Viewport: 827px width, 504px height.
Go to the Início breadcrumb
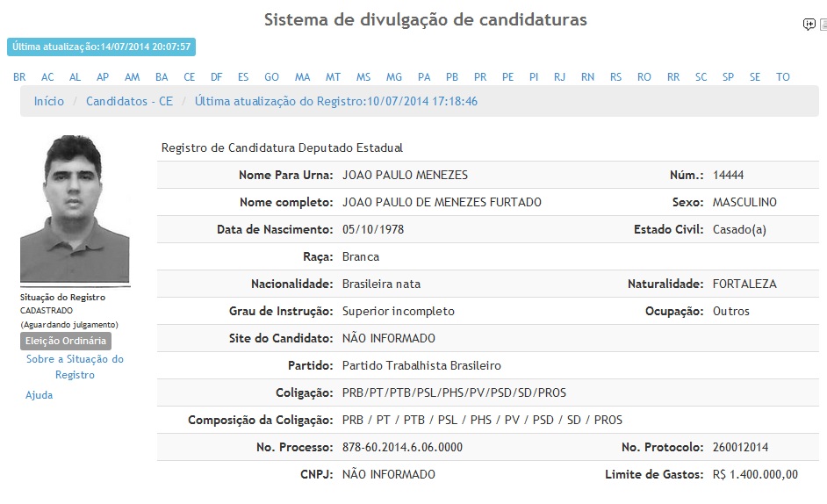point(49,101)
